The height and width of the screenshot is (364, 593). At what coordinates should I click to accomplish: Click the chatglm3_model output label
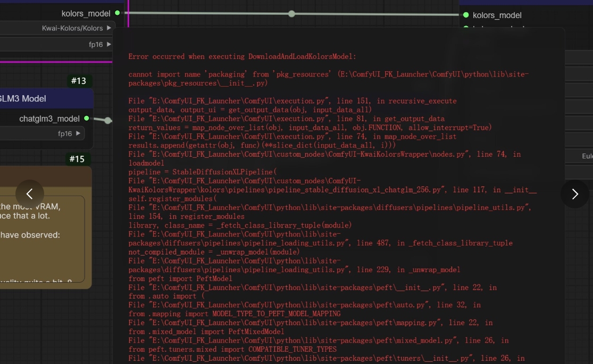click(49, 118)
